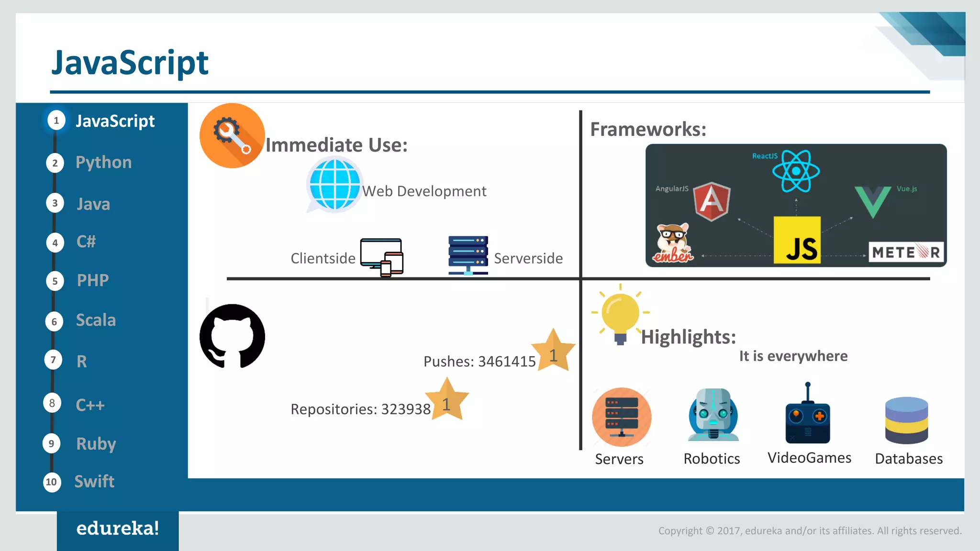Click the yellow JS logo
The width and height of the screenshot is (980, 551).
tap(797, 240)
